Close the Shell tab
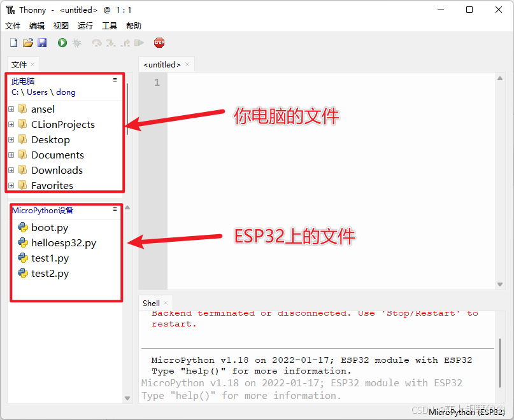Viewport: 514px width, 420px height. pyautogui.click(x=166, y=303)
